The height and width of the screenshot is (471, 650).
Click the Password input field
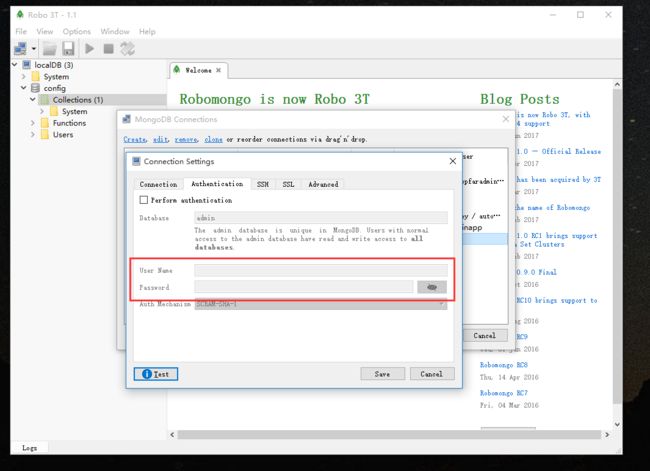click(x=304, y=287)
